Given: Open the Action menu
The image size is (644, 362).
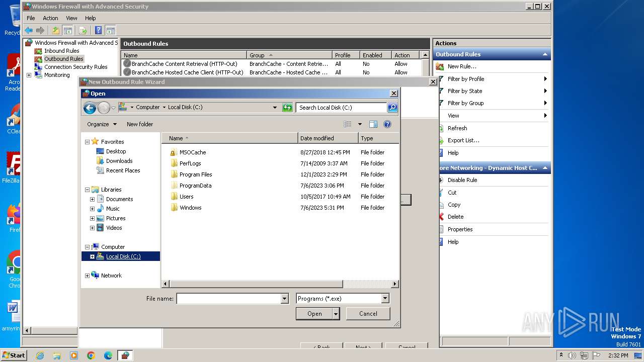Looking at the screenshot, I should point(50,18).
